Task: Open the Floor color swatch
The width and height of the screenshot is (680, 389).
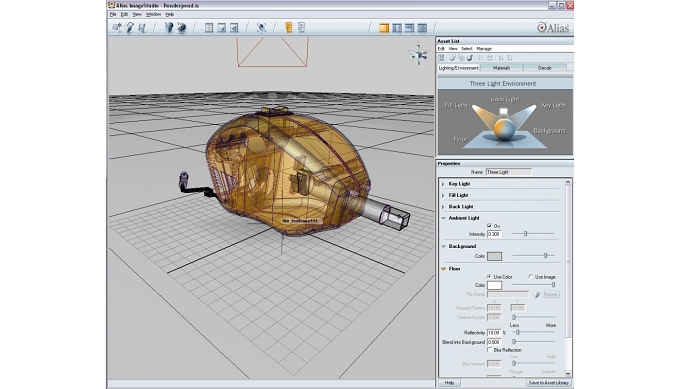Action: click(x=494, y=285)
